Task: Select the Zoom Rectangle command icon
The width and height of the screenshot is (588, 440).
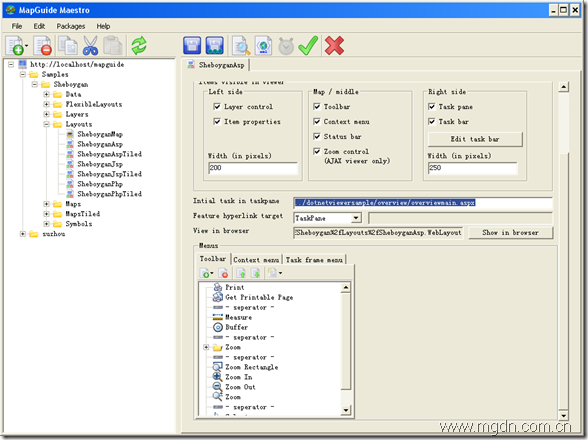Action: 218,367
